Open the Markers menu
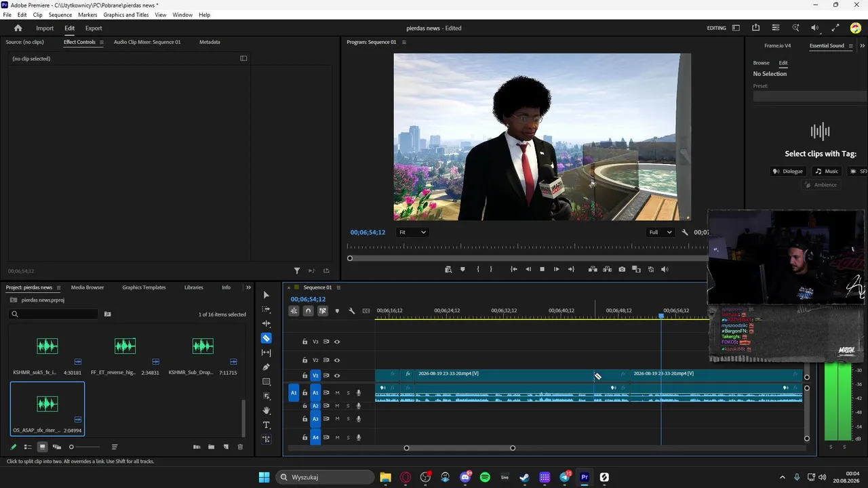868x488 pixels. [87, 15]
